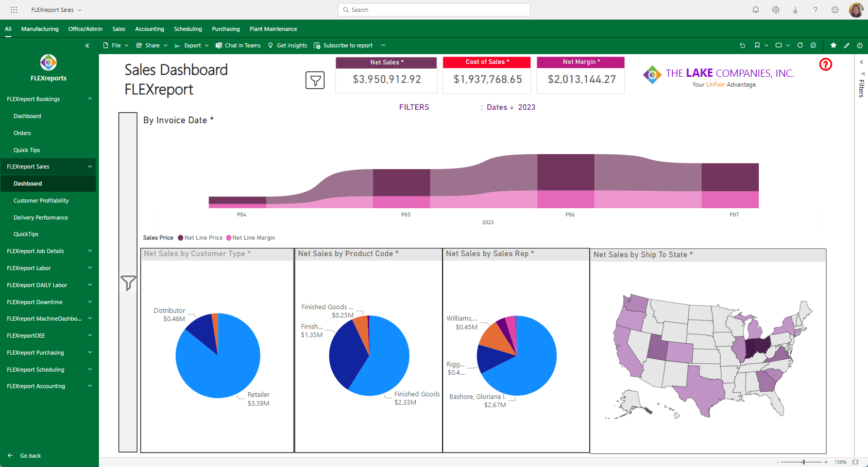Click the filter funnel button near title
This screenshot has width=868, height=467.
pyautogui.click(x=315, y=80)
